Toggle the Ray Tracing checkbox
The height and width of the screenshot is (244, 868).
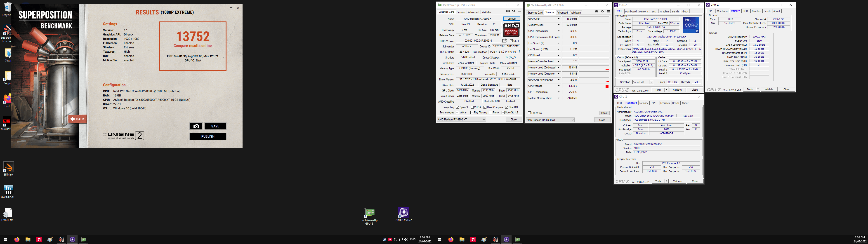[x=472, y=113]
